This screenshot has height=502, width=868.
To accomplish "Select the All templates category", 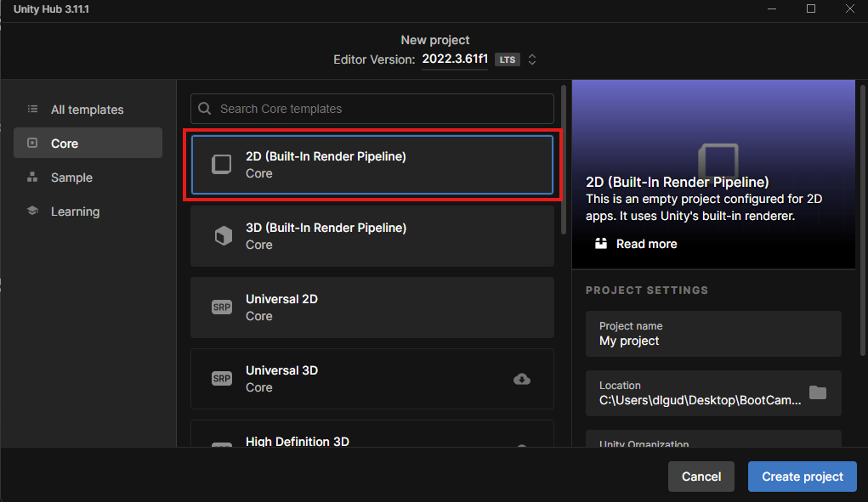I will point(88,110).
